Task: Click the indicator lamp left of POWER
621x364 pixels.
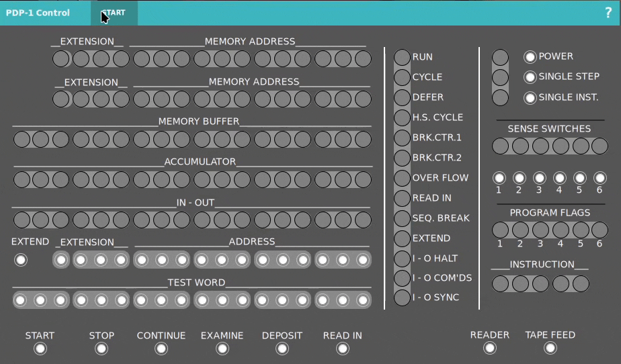Action: click(500, 57)
